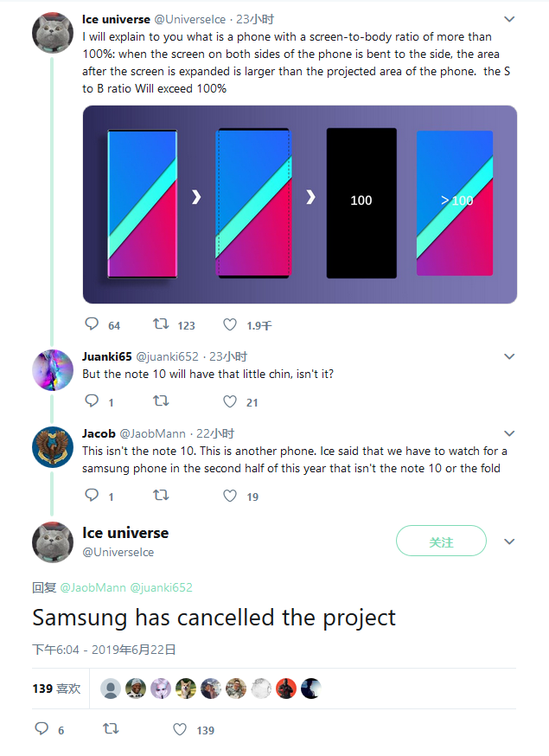Reply to Juanki65's tweet
This screenshot has width=549, height=756.
coord(93,401)
